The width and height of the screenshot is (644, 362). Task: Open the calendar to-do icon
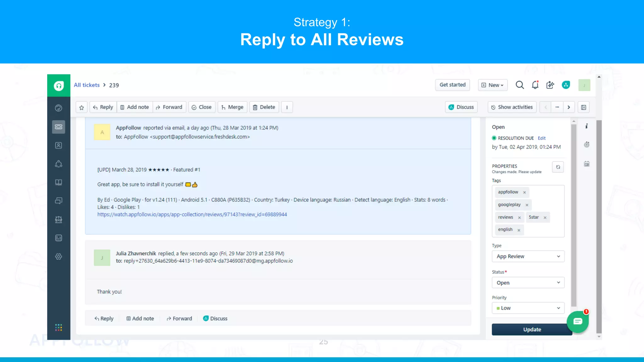point(587,164)
